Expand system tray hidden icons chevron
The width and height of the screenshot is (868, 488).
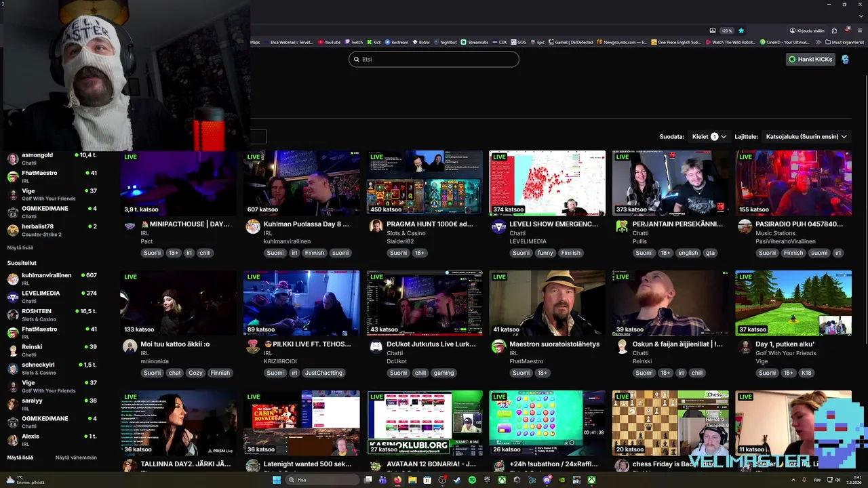[793, 480]
